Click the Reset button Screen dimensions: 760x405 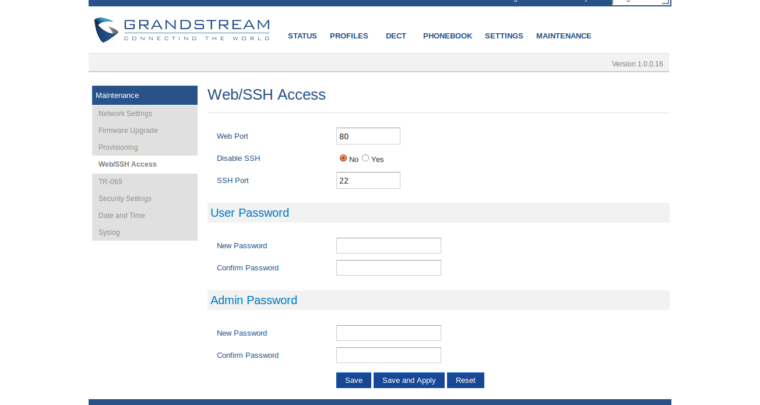click(465, 380)
